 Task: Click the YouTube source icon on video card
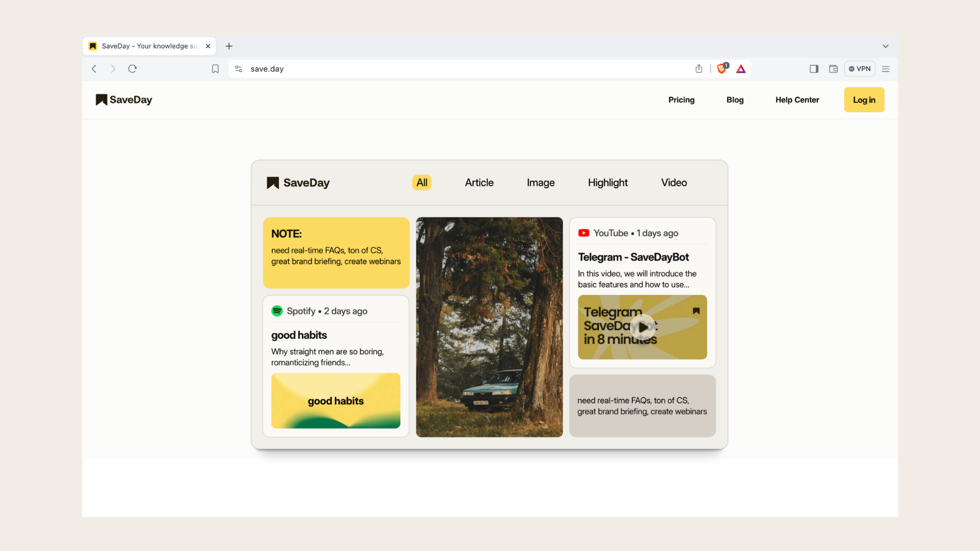click(x=583, y=233)
